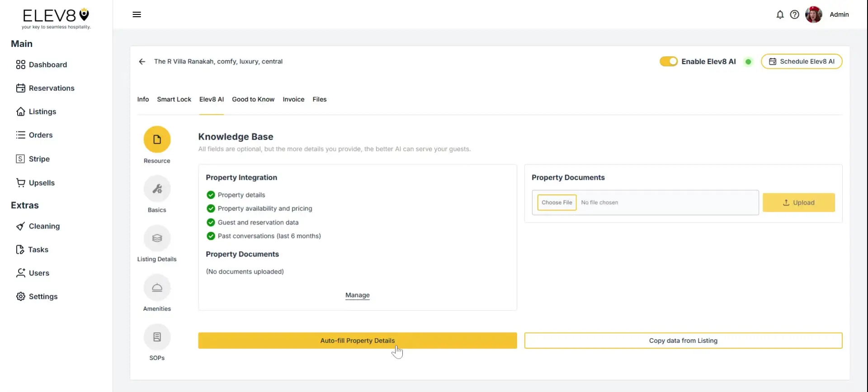Click Schedule Elev8 AI button

802,61
